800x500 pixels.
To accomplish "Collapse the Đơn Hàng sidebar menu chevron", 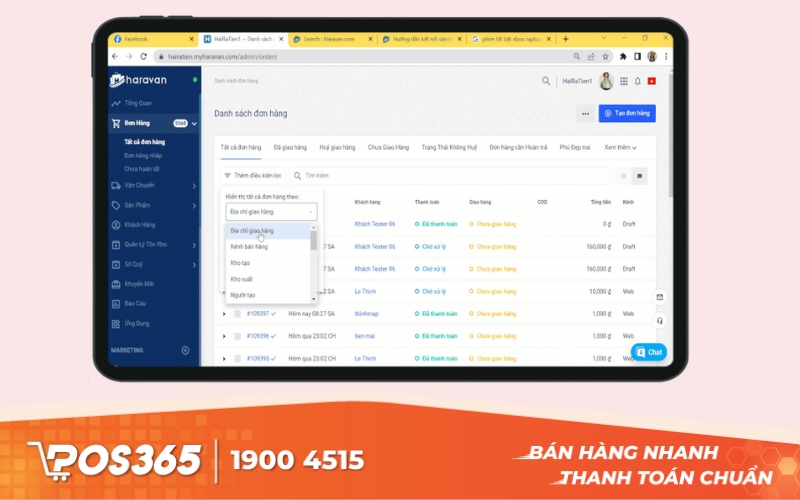I will [194, 123].
